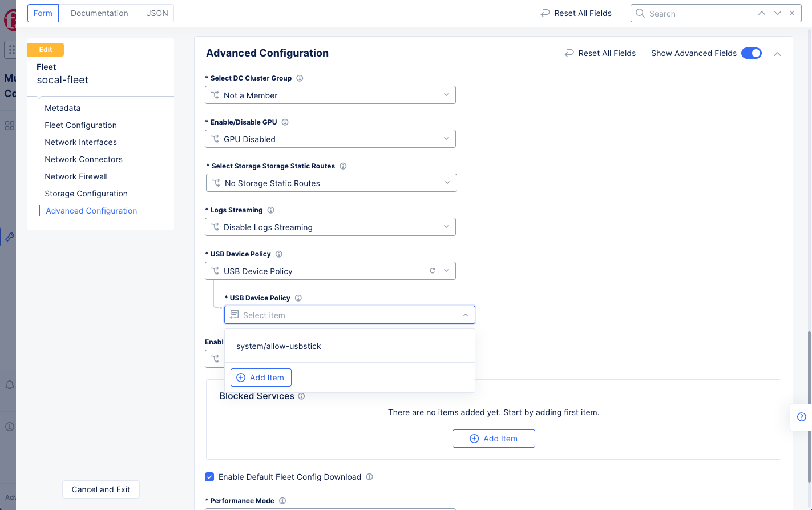The width and height of the screenshot is (812, 510).
Task: Open info for Enable Default Fleet Config Download
Action: 370,477
